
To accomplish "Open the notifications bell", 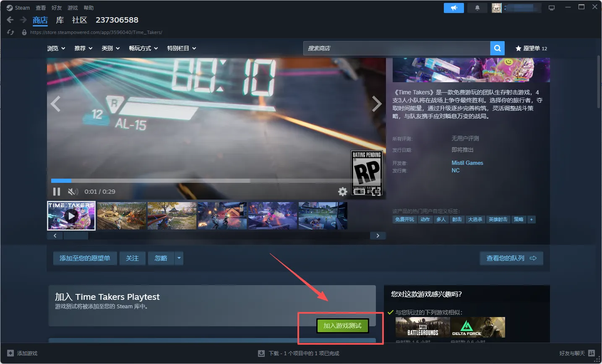I will pyautogui.click(x=477, y=8).
